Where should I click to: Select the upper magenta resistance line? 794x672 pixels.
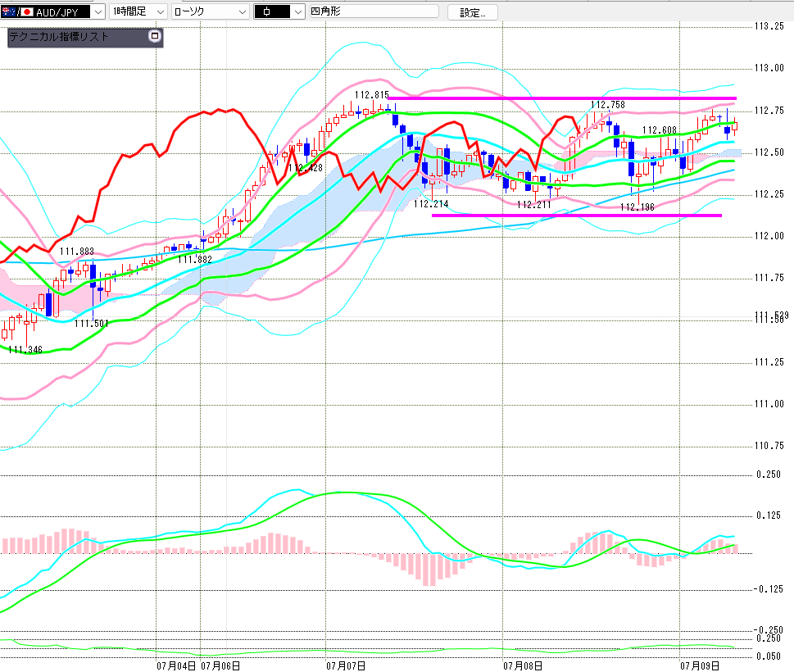pos(562,98)
